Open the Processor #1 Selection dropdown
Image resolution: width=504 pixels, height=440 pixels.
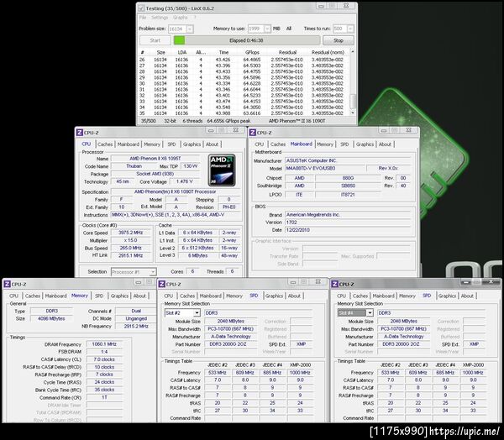134,272
